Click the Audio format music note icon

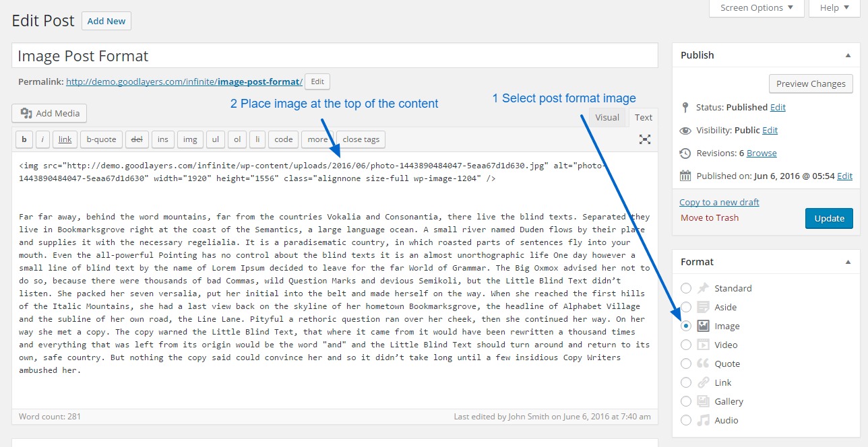pos(703,420)
